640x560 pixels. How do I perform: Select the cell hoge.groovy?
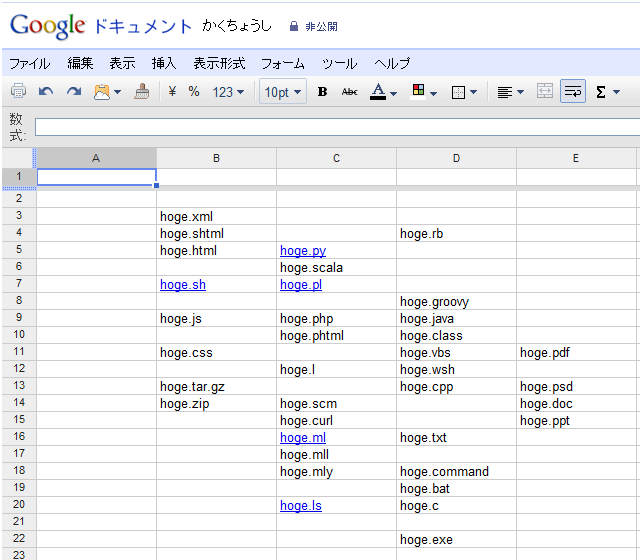pos(456,302)
